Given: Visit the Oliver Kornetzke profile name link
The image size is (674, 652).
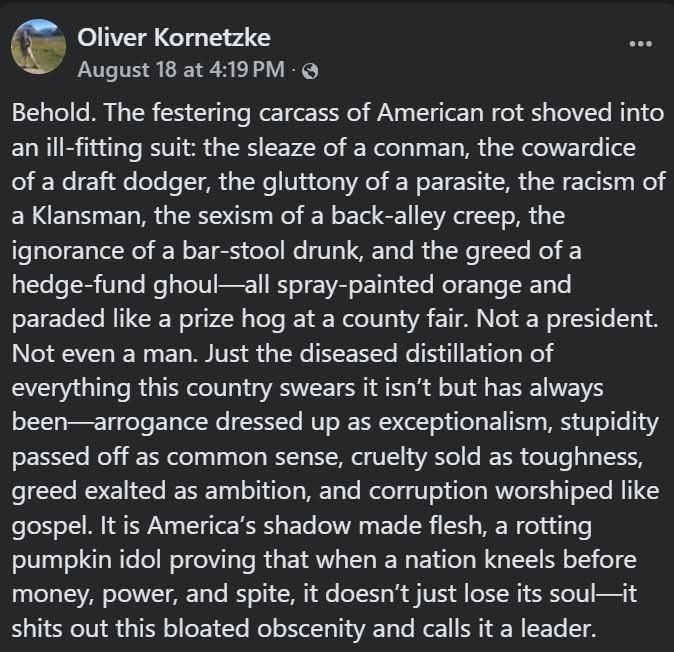Looking at the screenshot, I should pyautogui.click(x=174, y=37).
